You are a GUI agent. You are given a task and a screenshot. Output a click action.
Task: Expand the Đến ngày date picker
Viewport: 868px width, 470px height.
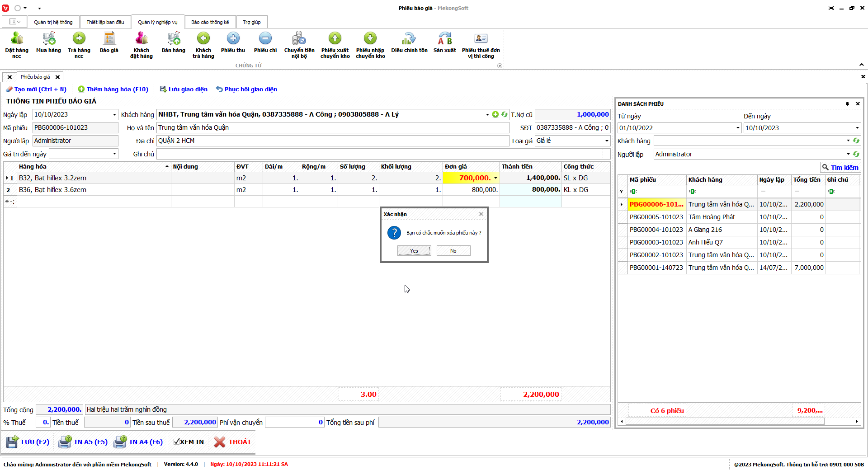pos(857,128)
